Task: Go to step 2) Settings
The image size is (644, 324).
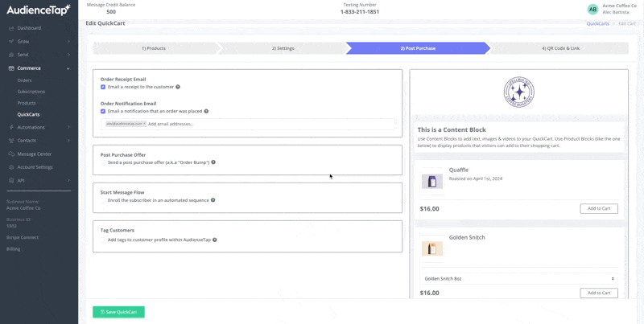Action: [283, 48]
